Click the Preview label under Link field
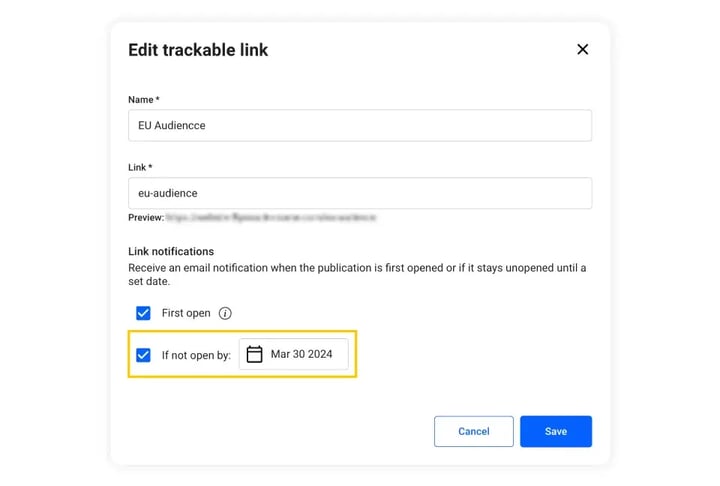This screenshot has height=486, width=720. pyautogui.click(x=146, y=217)
